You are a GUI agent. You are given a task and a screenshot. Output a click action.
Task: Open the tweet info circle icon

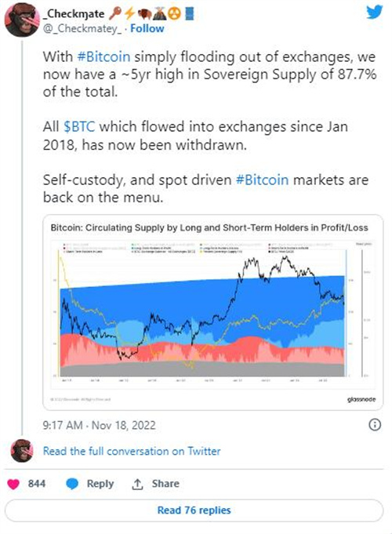click(375, 425)
